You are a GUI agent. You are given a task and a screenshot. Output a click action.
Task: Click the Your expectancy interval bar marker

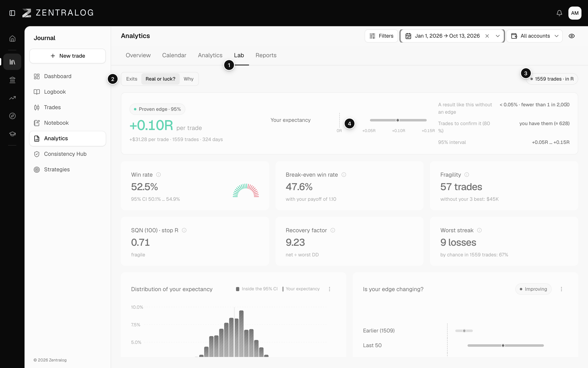coord(398,120)
